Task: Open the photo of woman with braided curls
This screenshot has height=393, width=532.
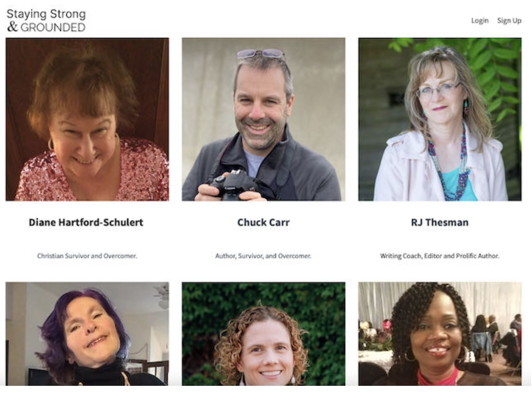Action: 440,333
